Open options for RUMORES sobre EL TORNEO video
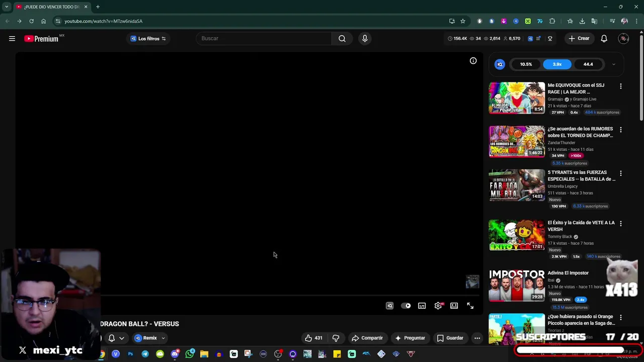This screenshot has width=644, height=362. pyautogui.click(x=620, y=130)
